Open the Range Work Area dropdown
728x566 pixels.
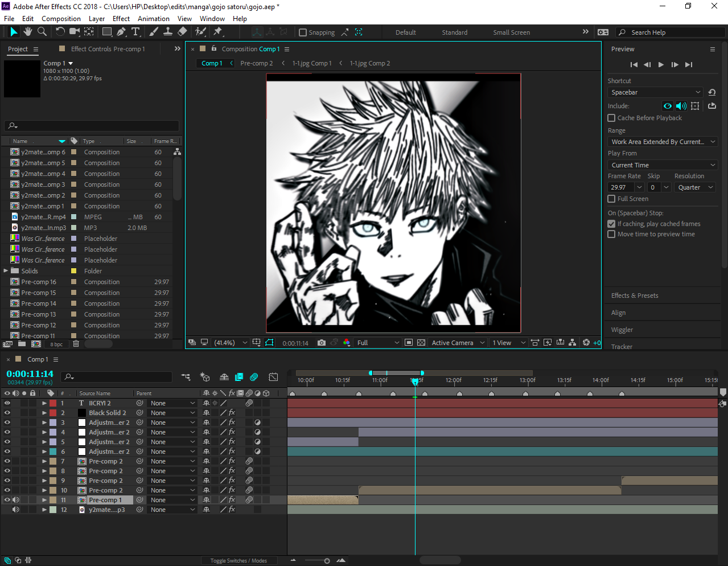[x=663, y=142]
